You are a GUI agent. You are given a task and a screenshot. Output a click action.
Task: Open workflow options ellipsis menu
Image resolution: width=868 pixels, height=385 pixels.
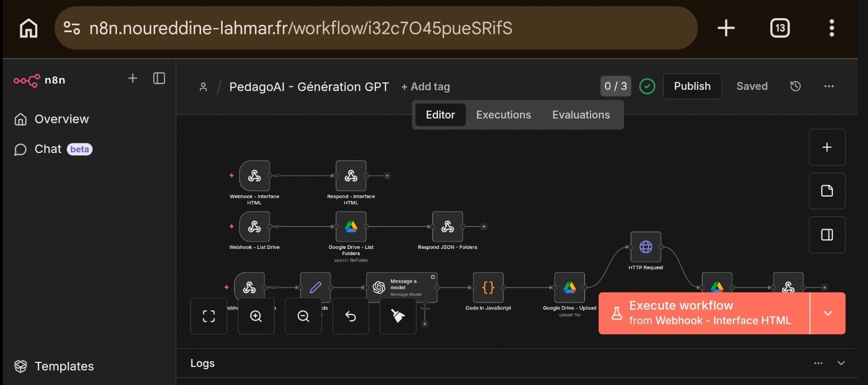(829, 86)
